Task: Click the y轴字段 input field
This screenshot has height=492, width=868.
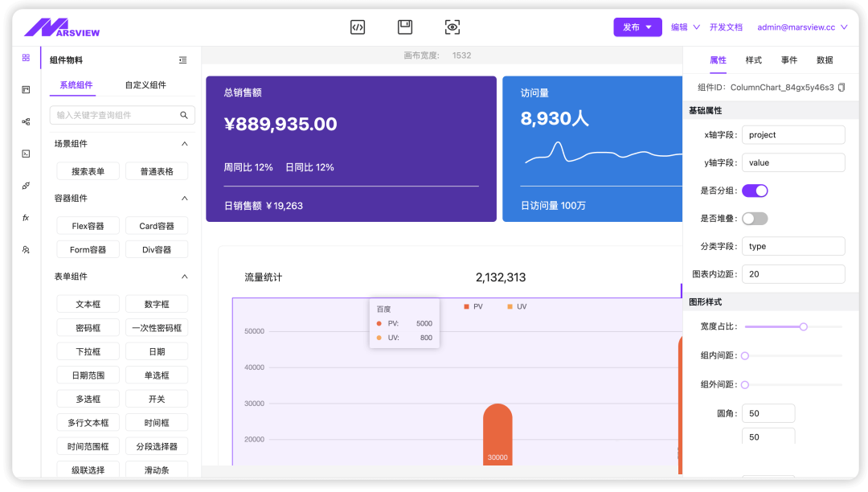Action: coord(793,162)
